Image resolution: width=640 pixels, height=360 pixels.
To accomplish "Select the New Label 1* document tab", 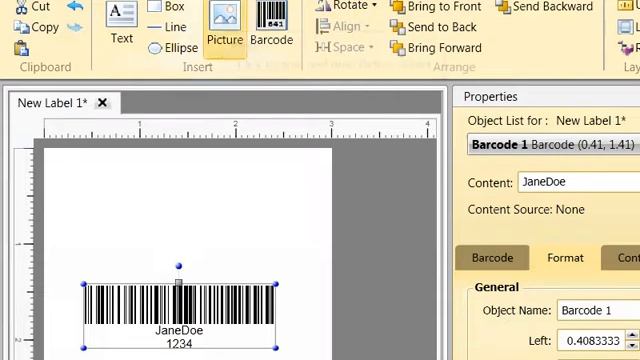I will (53, 103).
